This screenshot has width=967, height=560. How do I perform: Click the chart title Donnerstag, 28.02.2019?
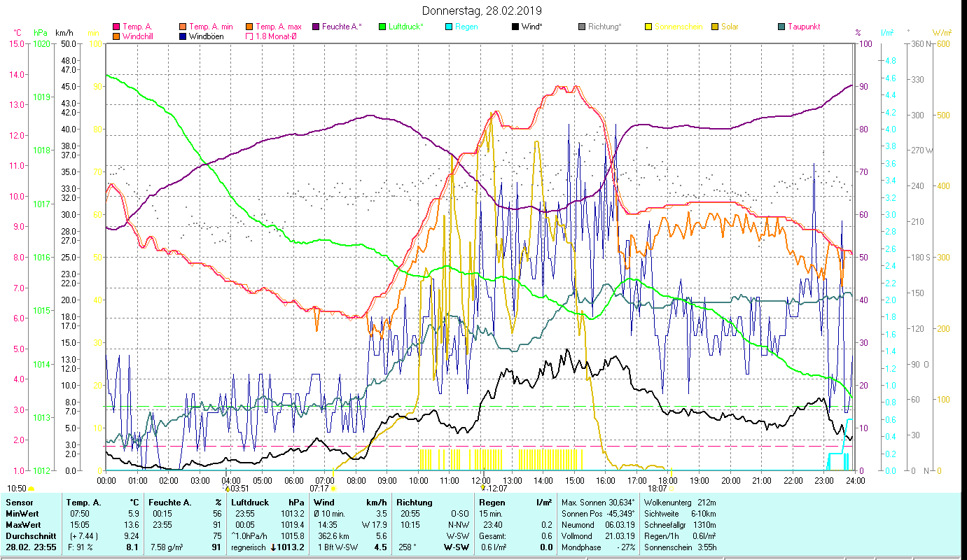482,11
